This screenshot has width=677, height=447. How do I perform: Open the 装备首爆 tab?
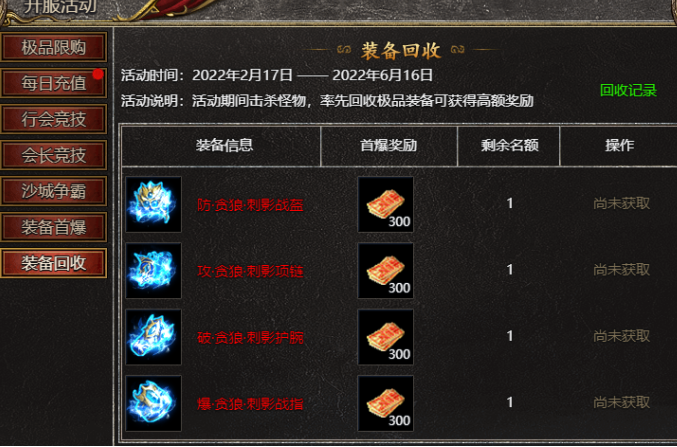pyautogui.click(x=54, y=227)
